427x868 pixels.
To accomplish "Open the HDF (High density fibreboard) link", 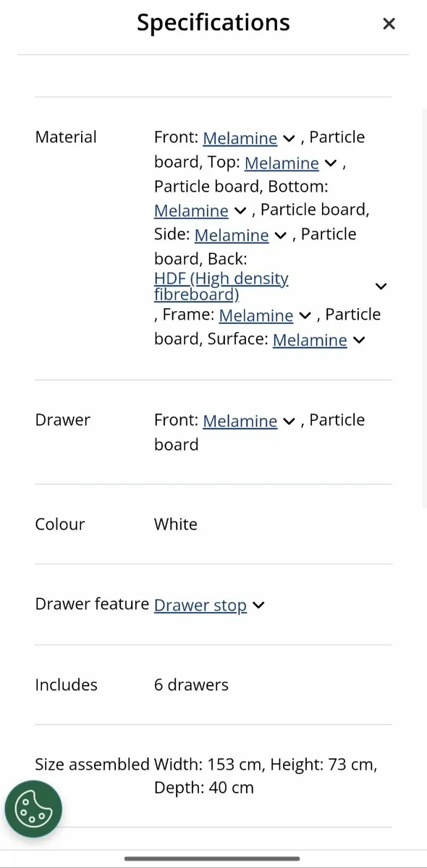I will [x=221, y=286].
